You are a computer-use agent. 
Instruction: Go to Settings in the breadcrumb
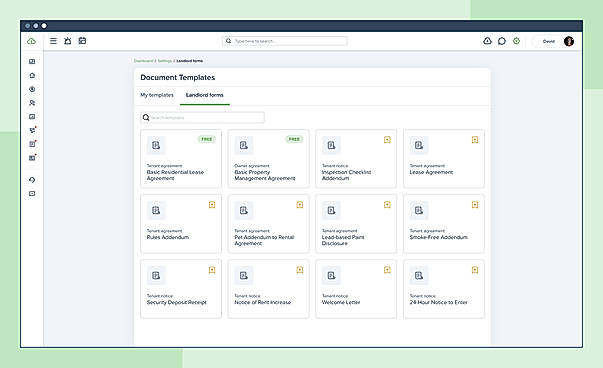[x=165, y=61]
